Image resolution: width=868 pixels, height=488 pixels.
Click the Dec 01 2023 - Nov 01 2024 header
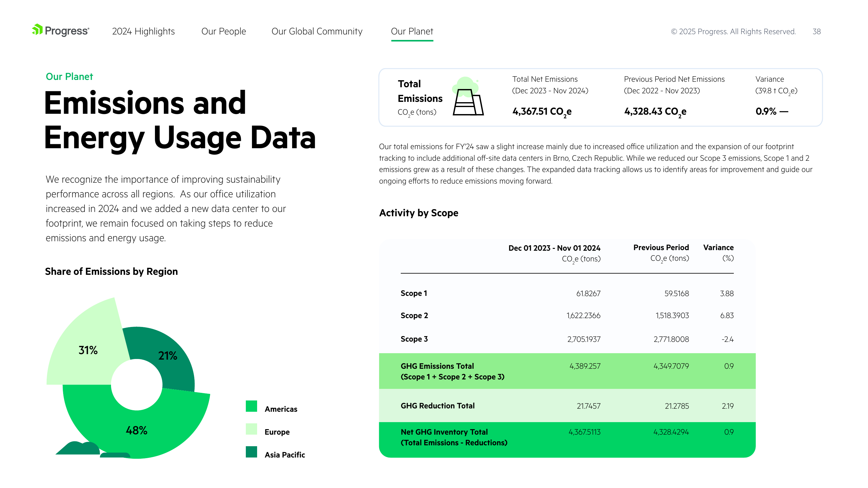coord(554,248)
